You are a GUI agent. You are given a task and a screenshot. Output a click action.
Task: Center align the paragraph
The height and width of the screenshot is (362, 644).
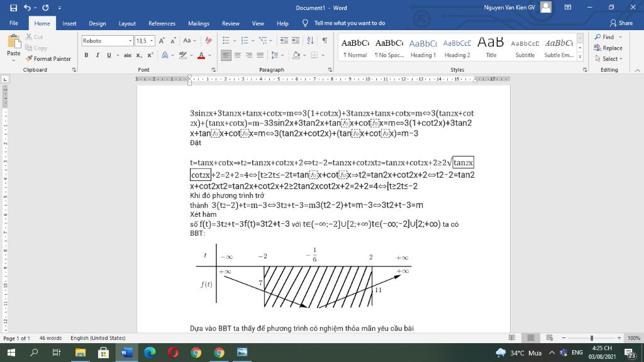click(x=237, y=55)
